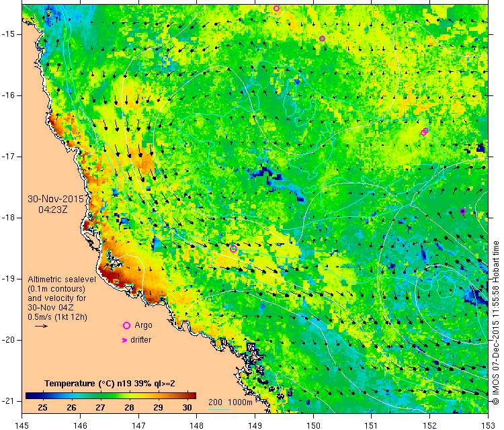Image resolution: width=504 pixels, height=430 pixels.
Task: Click the Argo marker at the top edge near 149.4°E
Action: pos(276,8)
